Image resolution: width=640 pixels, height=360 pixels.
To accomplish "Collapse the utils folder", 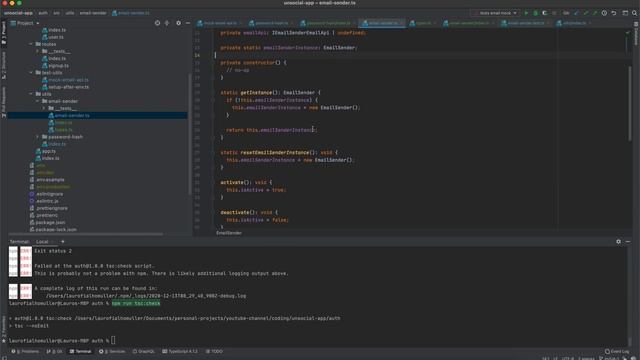I will click(x=31, y=94).
